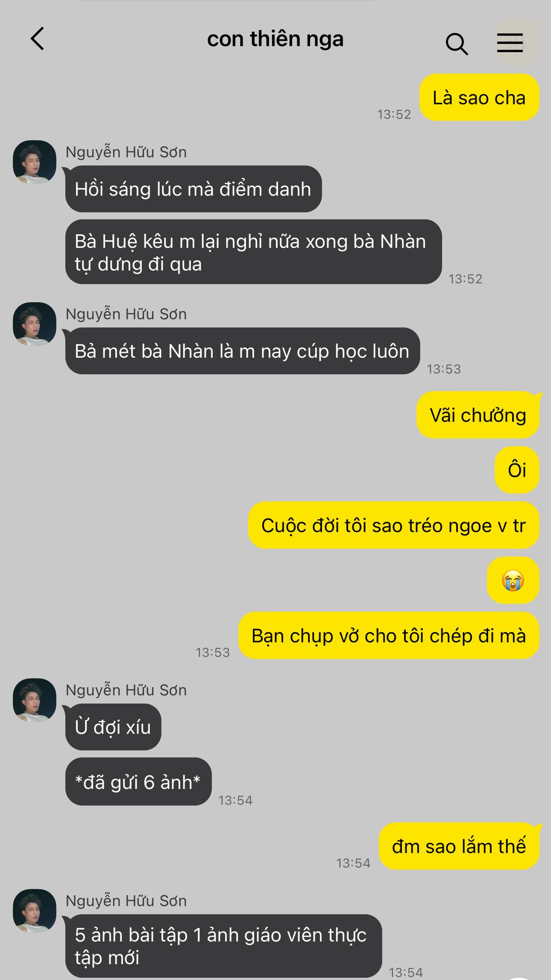Tap the Vãi chưởng message bubble

click(478, 415)
